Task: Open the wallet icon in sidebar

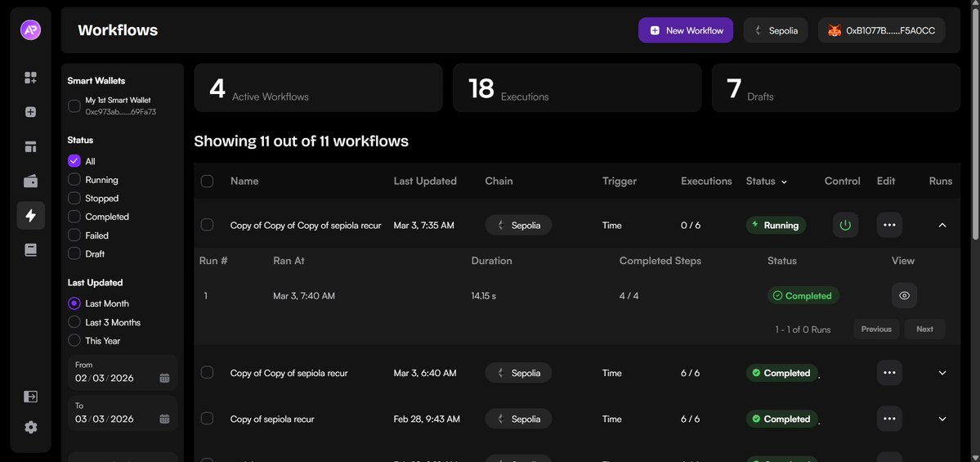Action: point(30,182)
